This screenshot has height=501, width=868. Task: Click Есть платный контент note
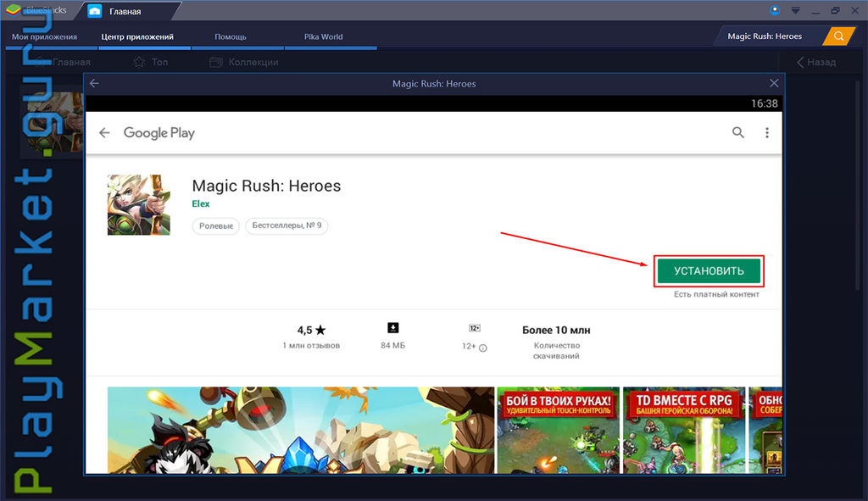tap(716, 294)
